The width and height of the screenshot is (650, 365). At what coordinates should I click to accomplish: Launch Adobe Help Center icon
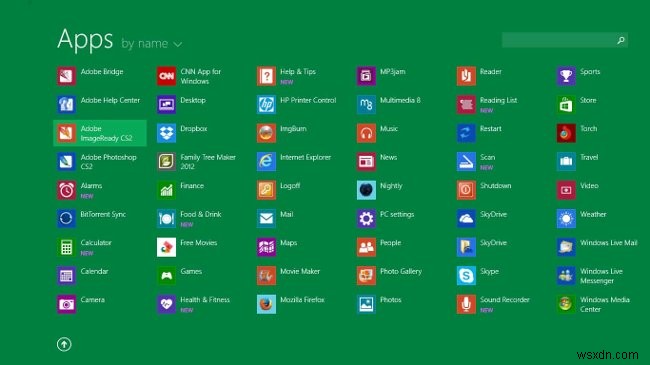(x=66, y=105)
